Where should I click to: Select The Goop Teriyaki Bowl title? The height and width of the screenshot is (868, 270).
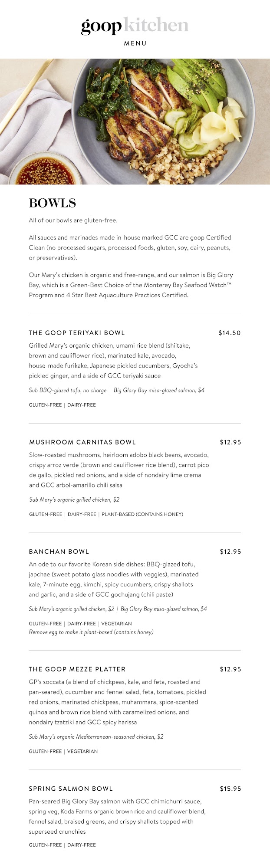pos(77,333)
